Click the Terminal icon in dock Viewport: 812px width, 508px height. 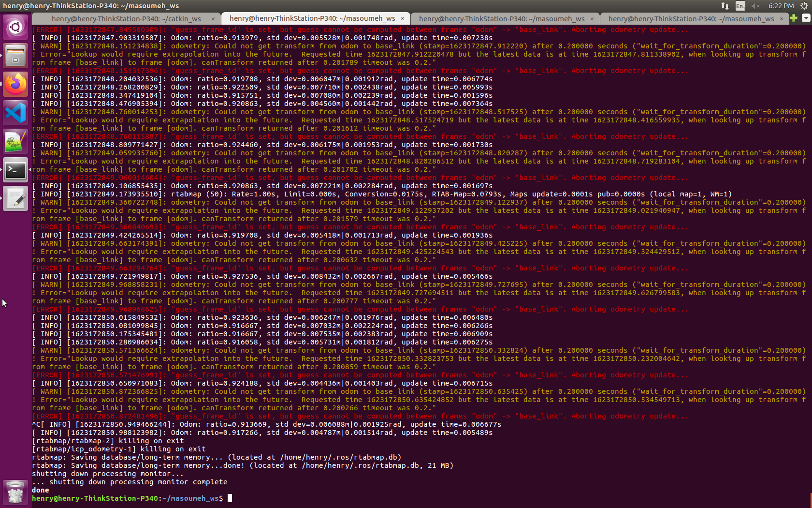15,170
